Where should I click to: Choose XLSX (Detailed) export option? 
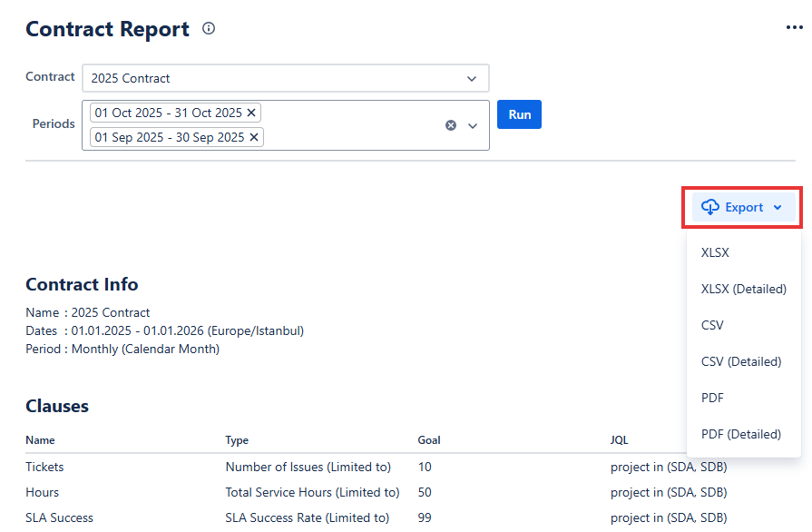tap(743, 290)
